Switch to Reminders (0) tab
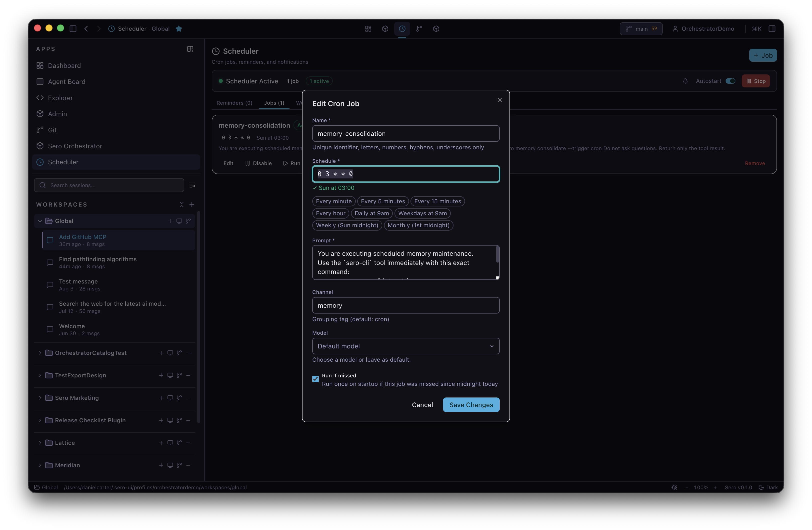This screenshot has height=530, width=812. click(x=234, y=103)
